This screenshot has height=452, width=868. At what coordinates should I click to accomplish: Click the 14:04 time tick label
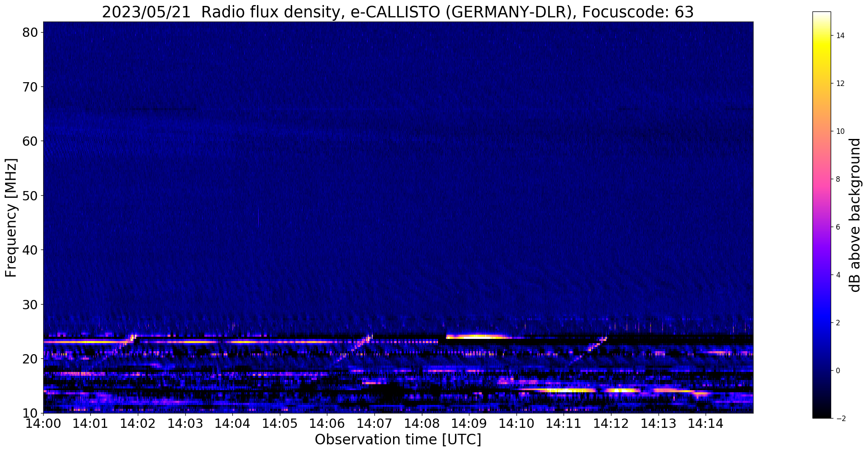pos(232,424)
